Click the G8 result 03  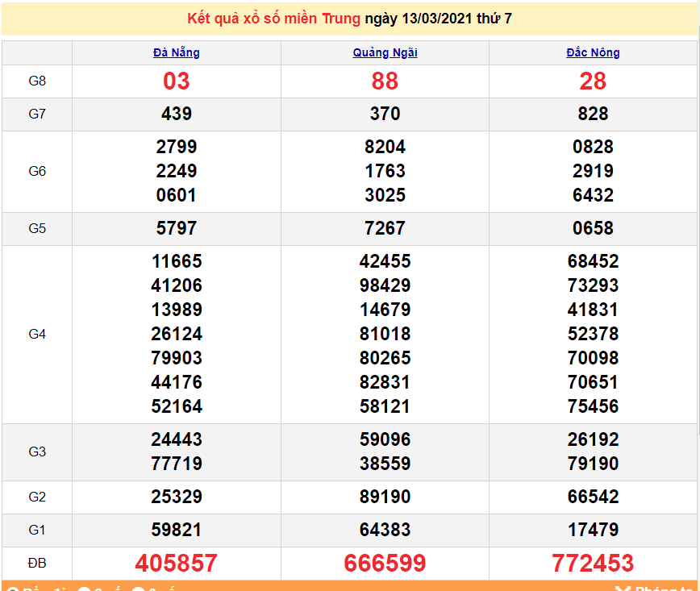click(x=176, y=81)
